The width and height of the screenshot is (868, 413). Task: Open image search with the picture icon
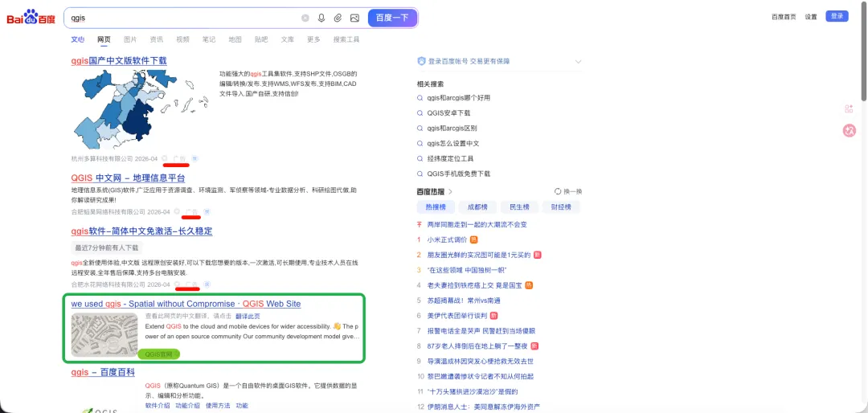pyautogui.click(x=354, y=18)
